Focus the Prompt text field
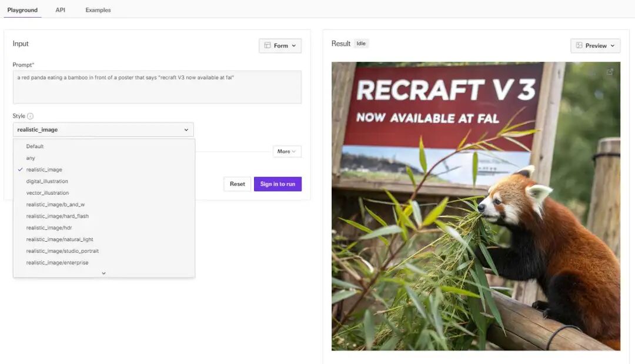This screenshot has height=364, width=635. pyautogui.click(x=157, y=87)
